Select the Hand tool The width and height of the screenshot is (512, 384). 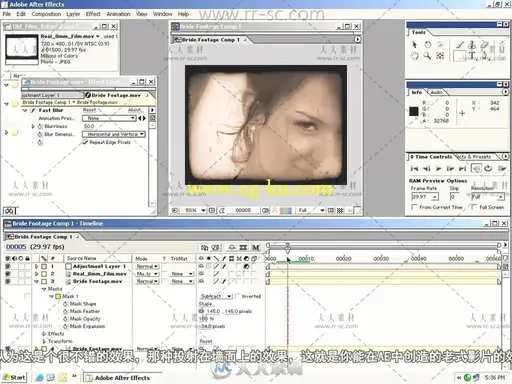click(x=414, y=56)
